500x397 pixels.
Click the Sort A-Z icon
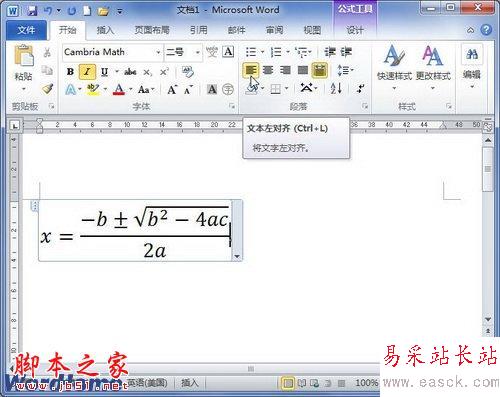point(336,88)
